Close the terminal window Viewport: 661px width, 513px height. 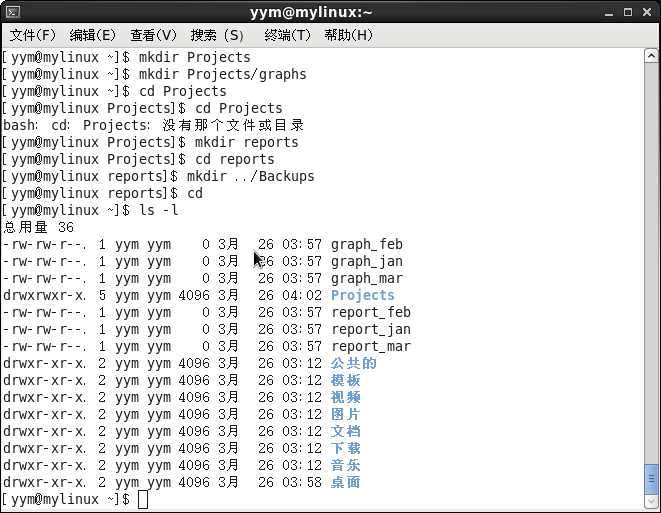(x=647, y=12)
